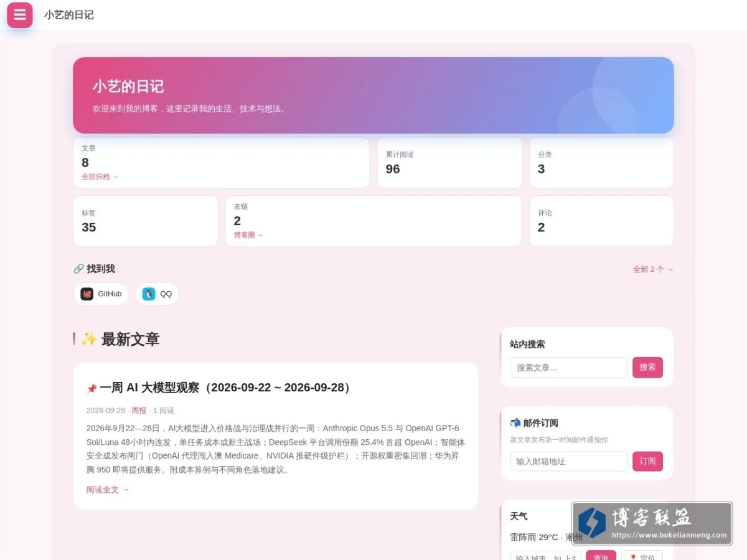Click the link chain icon beside 找到我
The width and height of the screenshot is (747, 560).
[78, 269]
